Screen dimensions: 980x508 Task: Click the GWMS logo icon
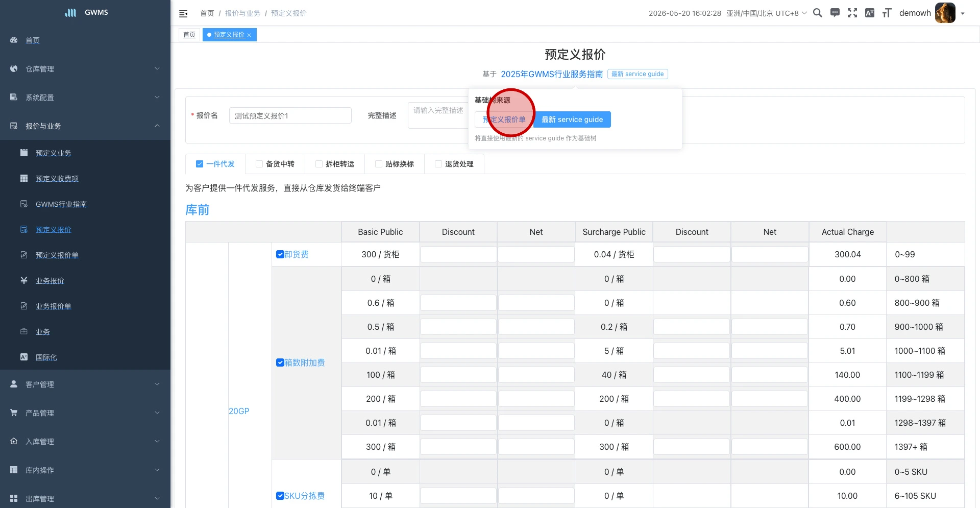point(70,12)
